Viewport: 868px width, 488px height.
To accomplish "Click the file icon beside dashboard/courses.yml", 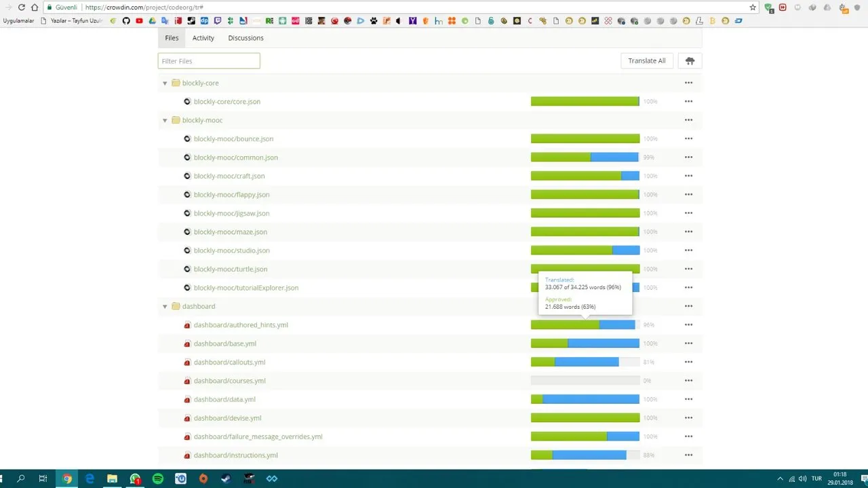I will (187, 381).
